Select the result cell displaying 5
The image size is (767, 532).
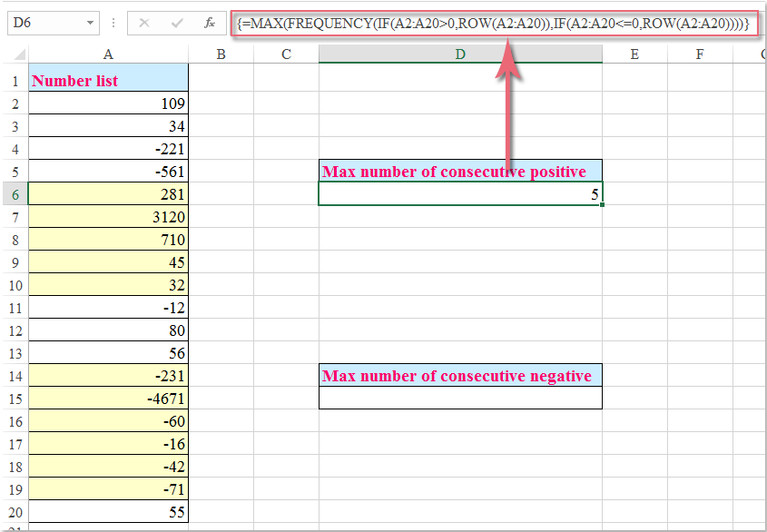pos(460,193)
